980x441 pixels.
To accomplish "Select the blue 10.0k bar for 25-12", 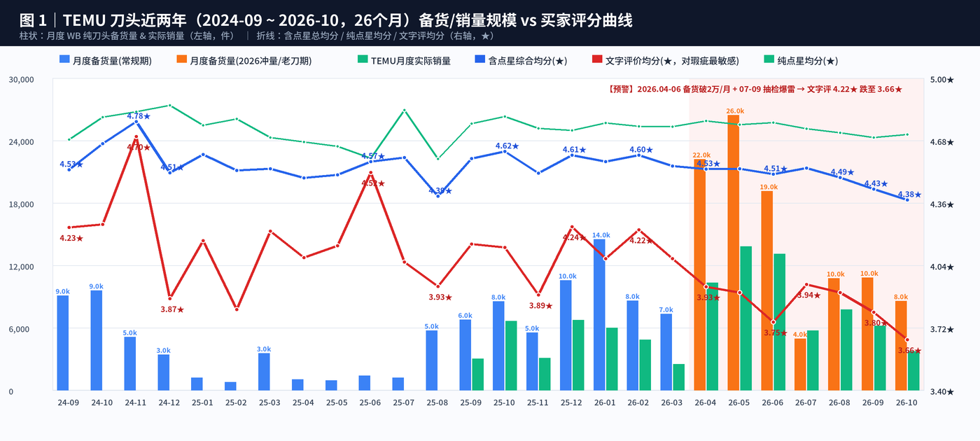I will coord(566,335).
